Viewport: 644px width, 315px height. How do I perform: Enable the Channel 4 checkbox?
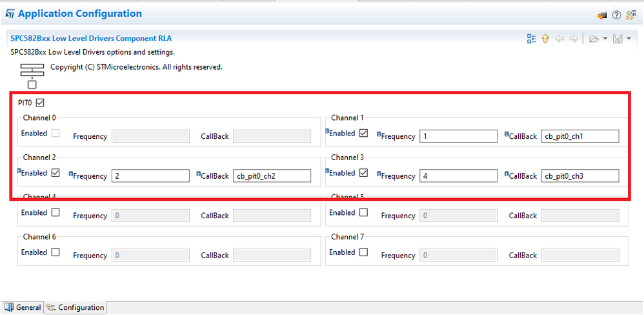point(55,212)
